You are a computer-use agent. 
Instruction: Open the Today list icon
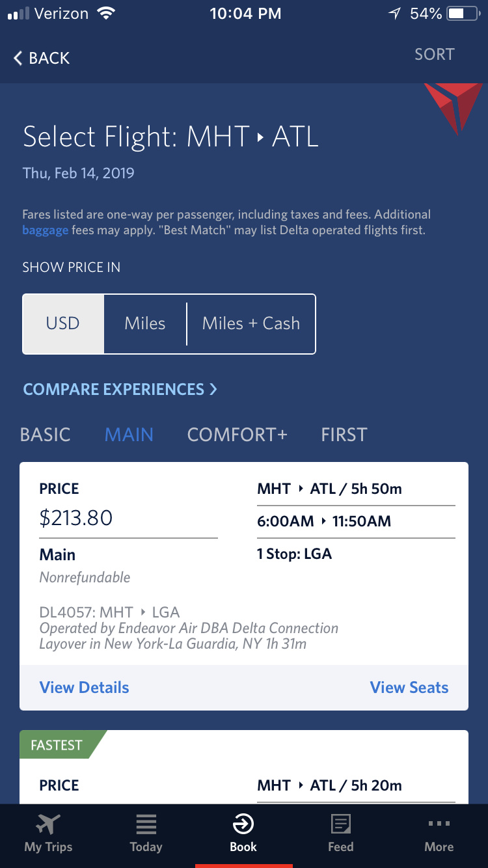point(146,825)
